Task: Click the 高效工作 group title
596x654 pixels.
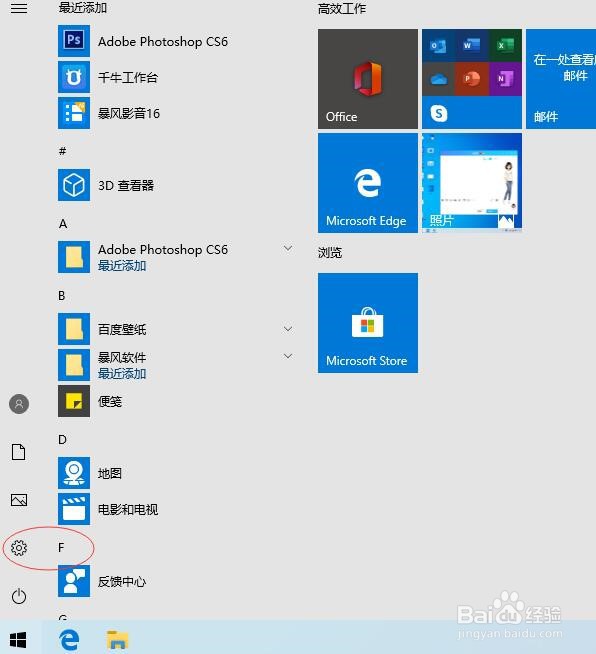Action: 342,9
